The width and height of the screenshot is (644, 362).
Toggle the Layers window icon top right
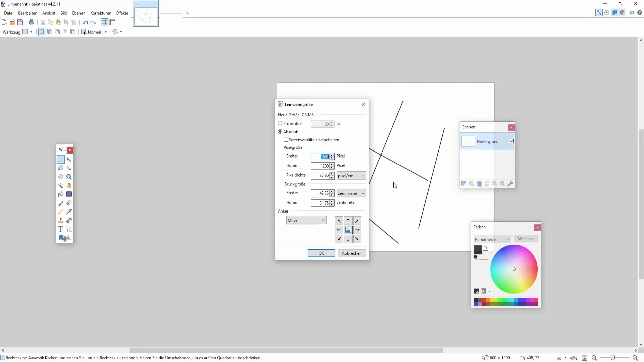tap(614, 13)
